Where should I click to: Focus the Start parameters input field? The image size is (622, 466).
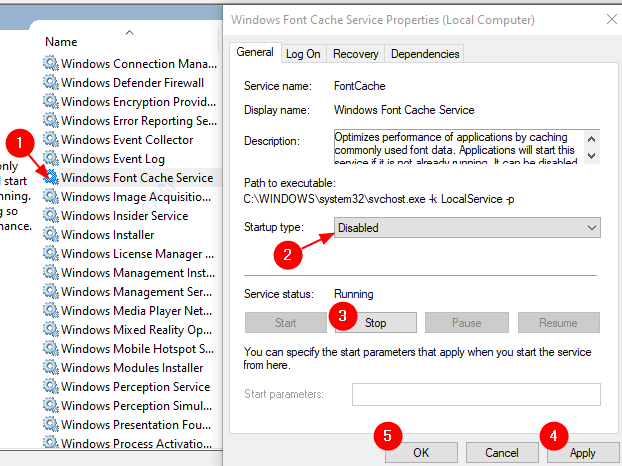(476, 394)
